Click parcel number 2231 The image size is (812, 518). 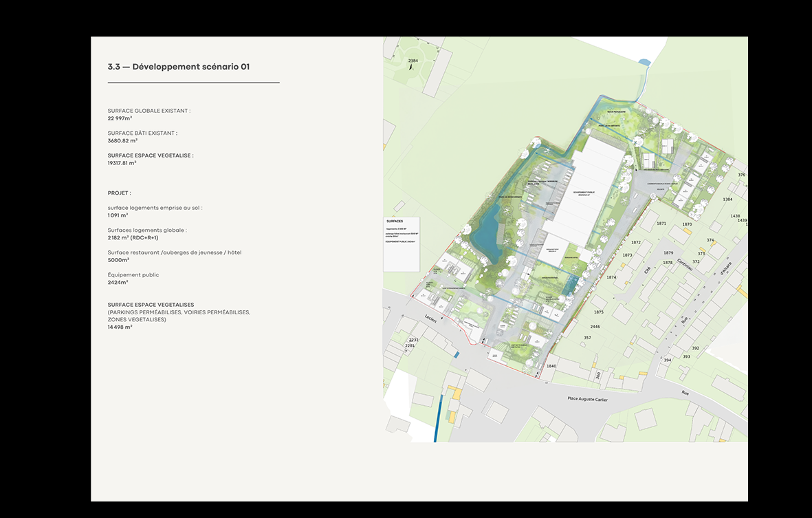pyautogui.click(x=413, y=341)
